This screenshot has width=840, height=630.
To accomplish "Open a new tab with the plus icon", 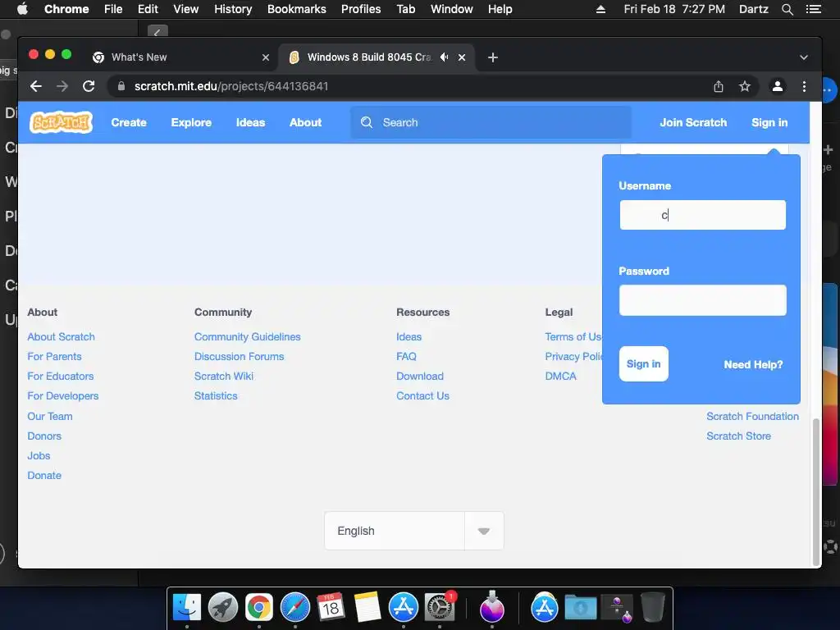I will [493, 57].
